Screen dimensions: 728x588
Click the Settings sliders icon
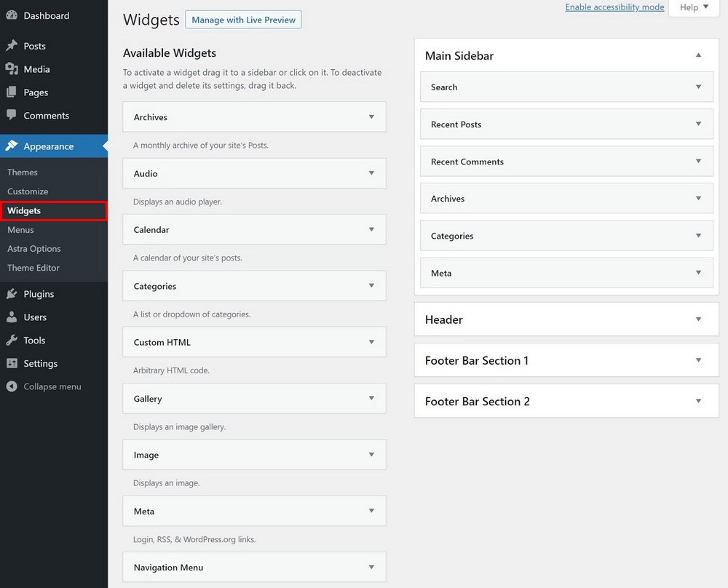pos(12,363)
